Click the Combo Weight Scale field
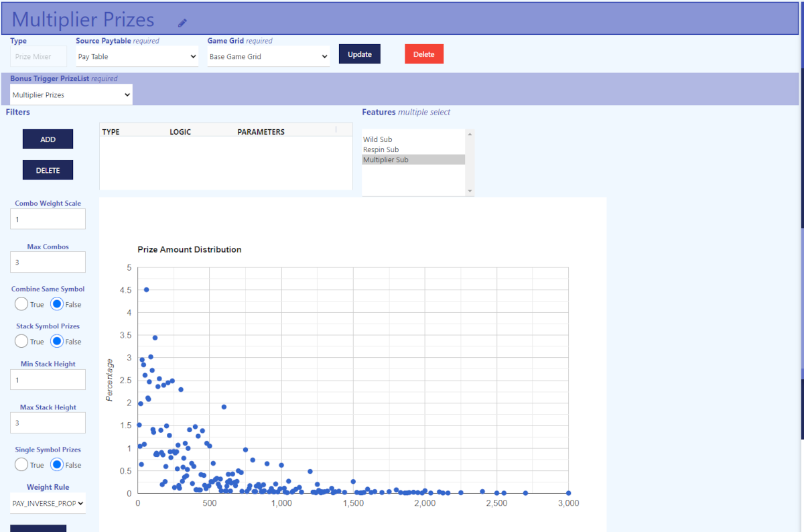 48,219
